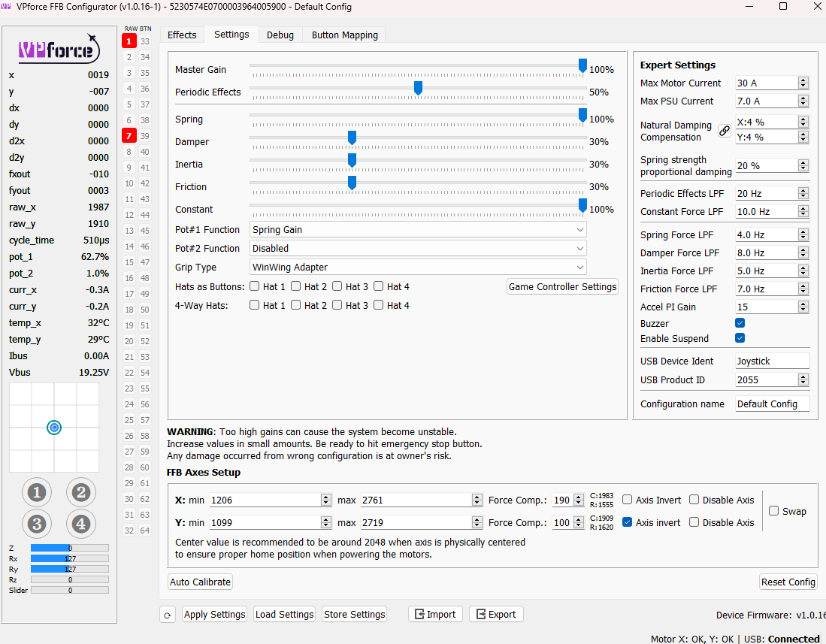Click the Vbus reading 19.25V
Viewport: 826px width, 644px height.
(94, 372)
